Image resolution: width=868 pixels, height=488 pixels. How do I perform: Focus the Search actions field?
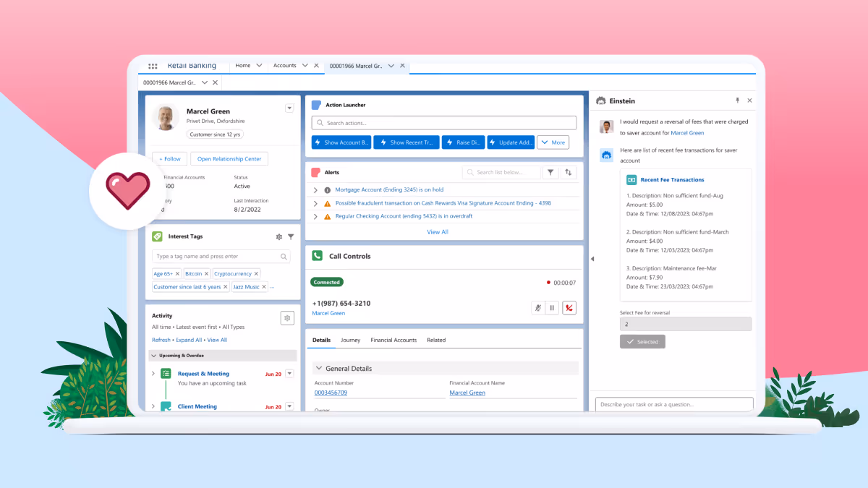point(444,123)
